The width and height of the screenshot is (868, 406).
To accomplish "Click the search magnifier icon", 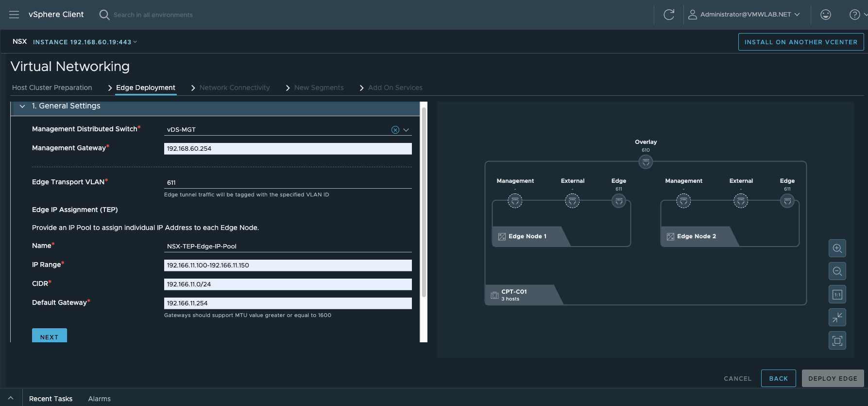I will point(104,15).
